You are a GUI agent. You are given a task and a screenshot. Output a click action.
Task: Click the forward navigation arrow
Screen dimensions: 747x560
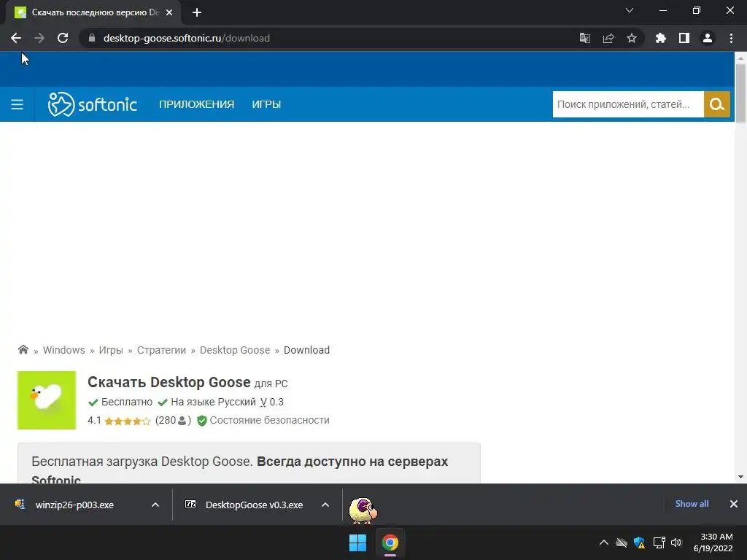(39, 38)
